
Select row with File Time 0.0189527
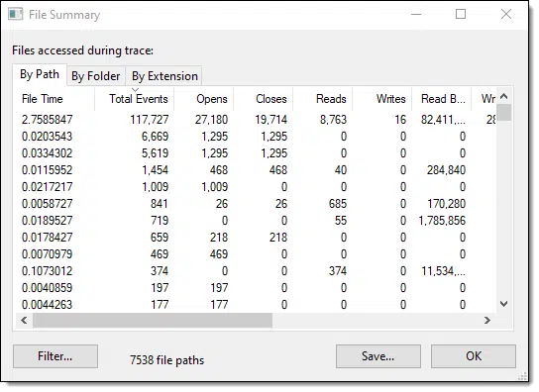255,221
